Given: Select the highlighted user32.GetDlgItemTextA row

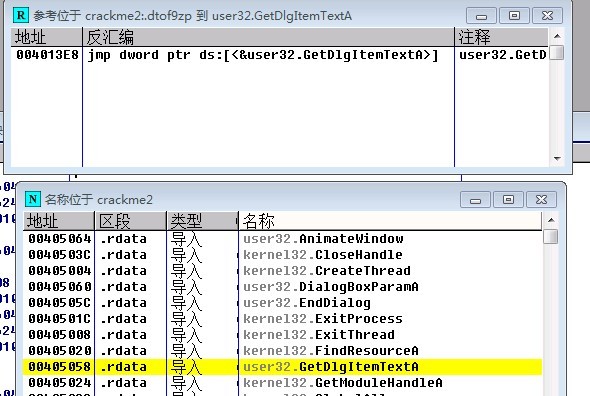Looking at the screenshot, I should (x=283, y=367).
